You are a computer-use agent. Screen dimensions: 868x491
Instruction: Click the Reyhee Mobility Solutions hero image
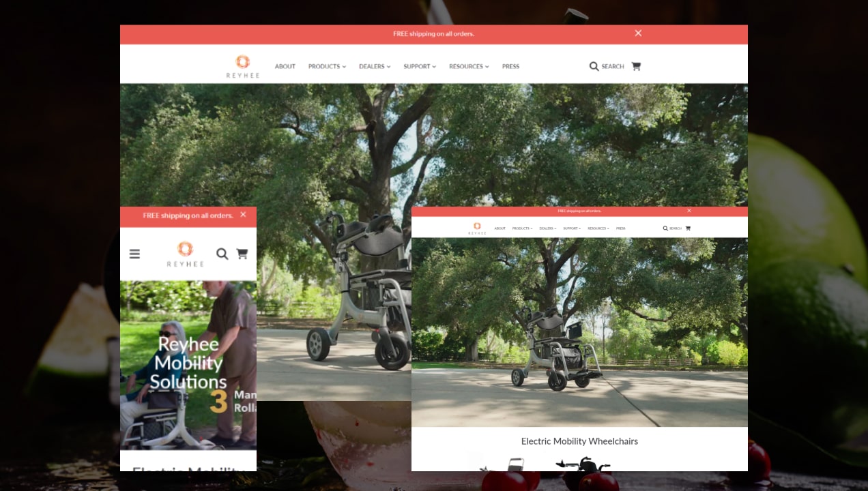pos(188,364)
